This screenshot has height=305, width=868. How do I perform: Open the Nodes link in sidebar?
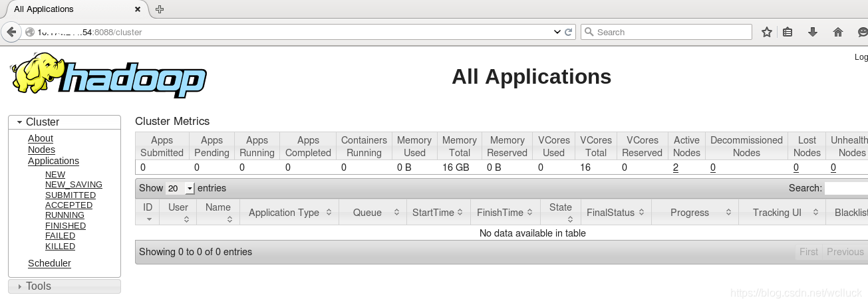click(41, 150)
